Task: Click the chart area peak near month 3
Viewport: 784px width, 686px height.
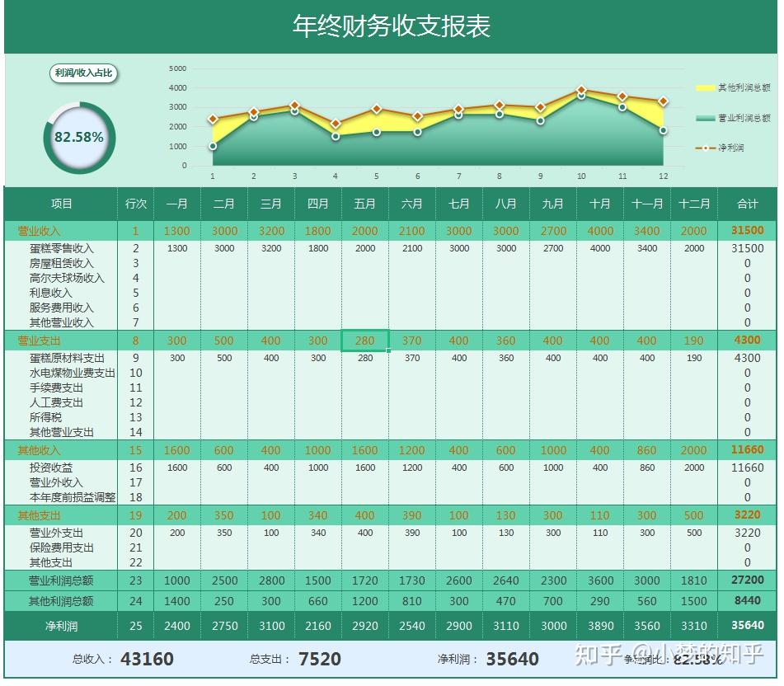Action: (293, 105)
